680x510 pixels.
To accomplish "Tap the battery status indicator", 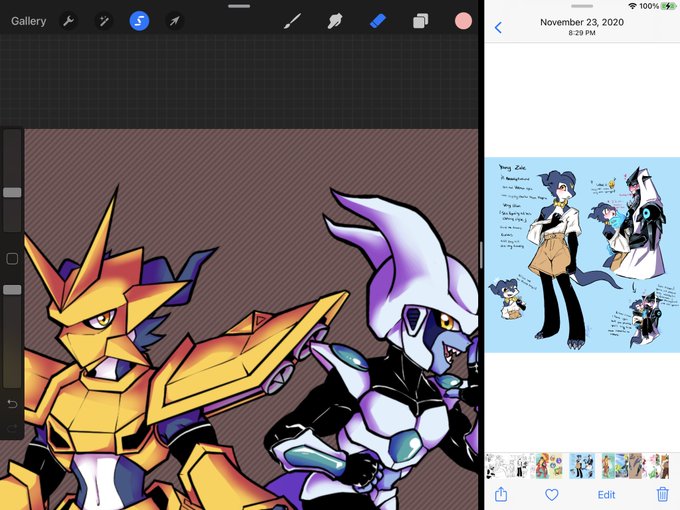I will pos(668,6).
